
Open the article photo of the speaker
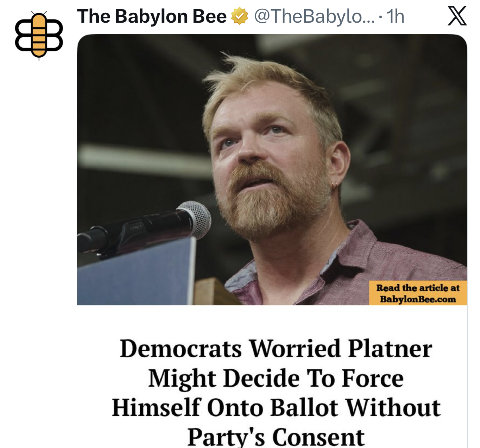[x=272, y=170]
